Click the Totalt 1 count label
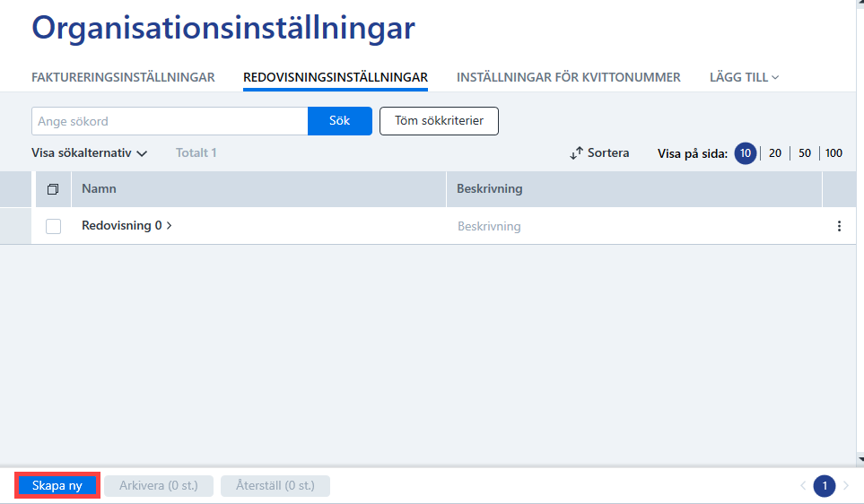 coord(196,153)
